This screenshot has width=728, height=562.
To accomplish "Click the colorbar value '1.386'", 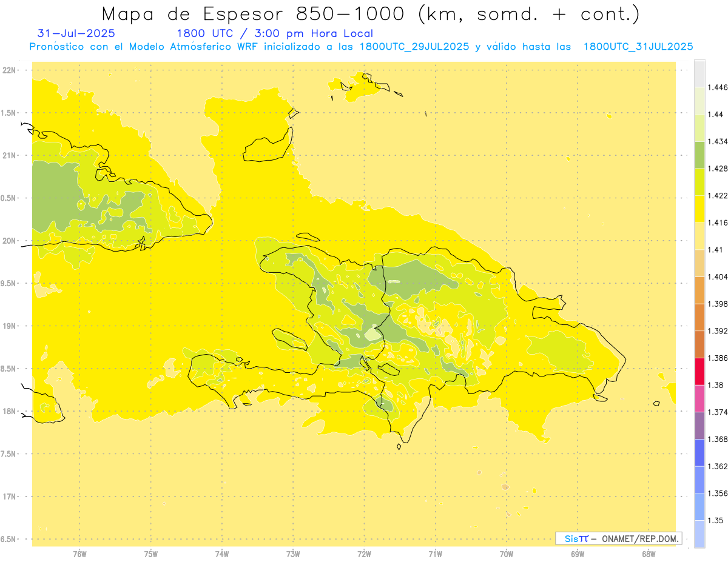I will 719,358.
